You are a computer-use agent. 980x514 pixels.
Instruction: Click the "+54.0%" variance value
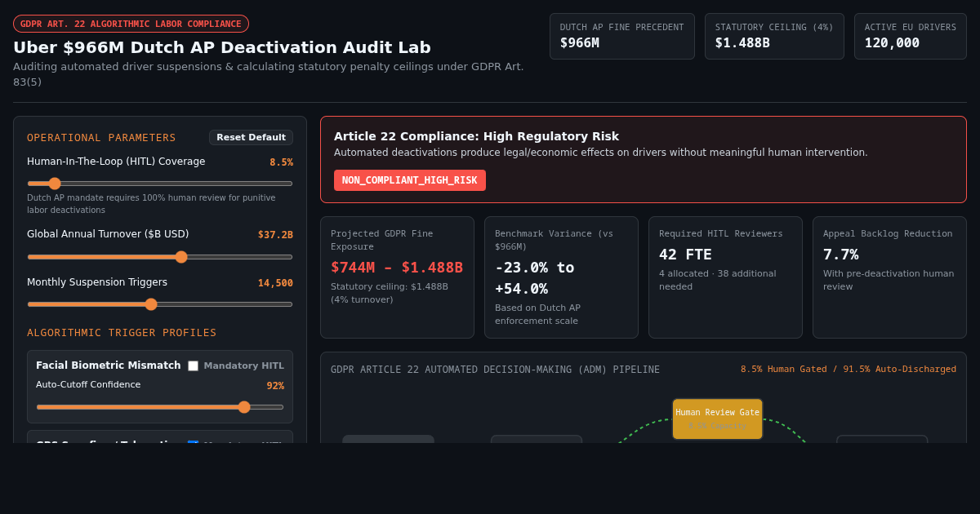pos(521,289)
